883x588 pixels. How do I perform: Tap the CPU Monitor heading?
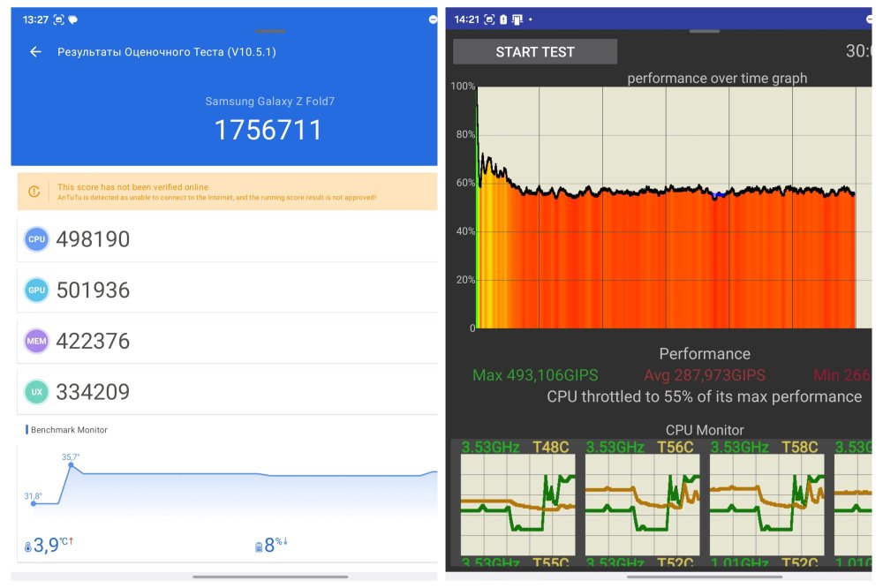(x=705, y=430)
